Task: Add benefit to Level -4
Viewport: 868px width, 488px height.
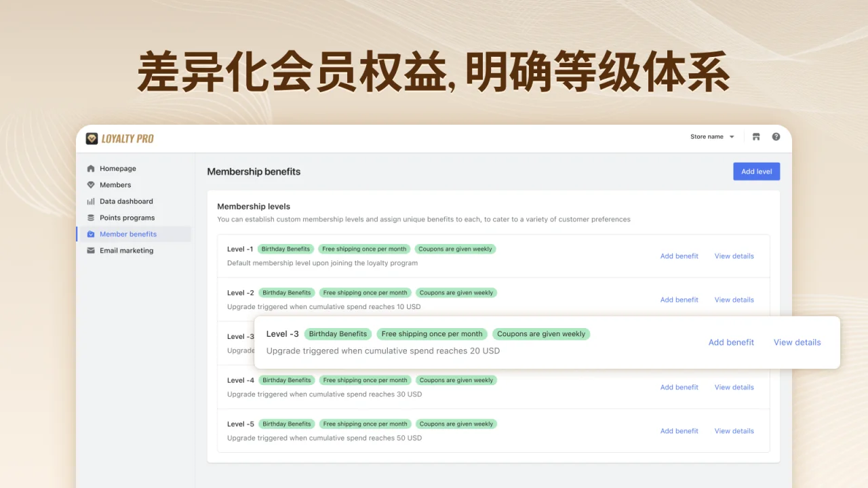Action: [679, 387]
